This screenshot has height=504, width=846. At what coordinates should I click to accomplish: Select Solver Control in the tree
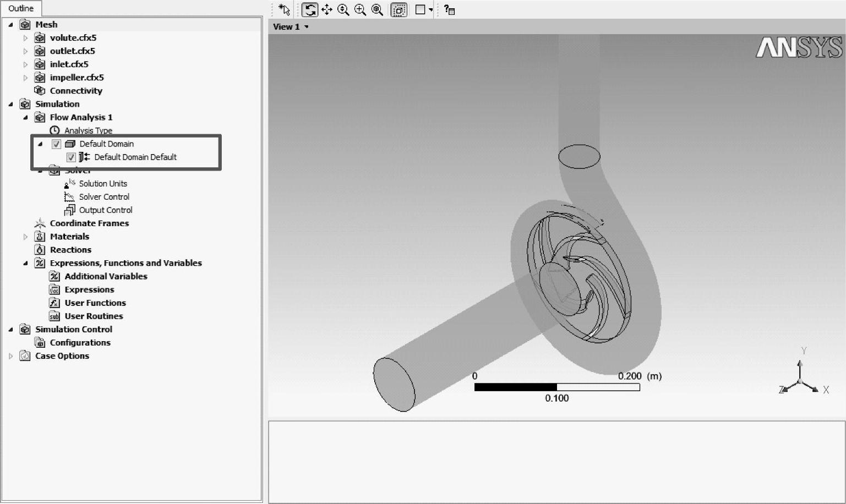(104, 197)
